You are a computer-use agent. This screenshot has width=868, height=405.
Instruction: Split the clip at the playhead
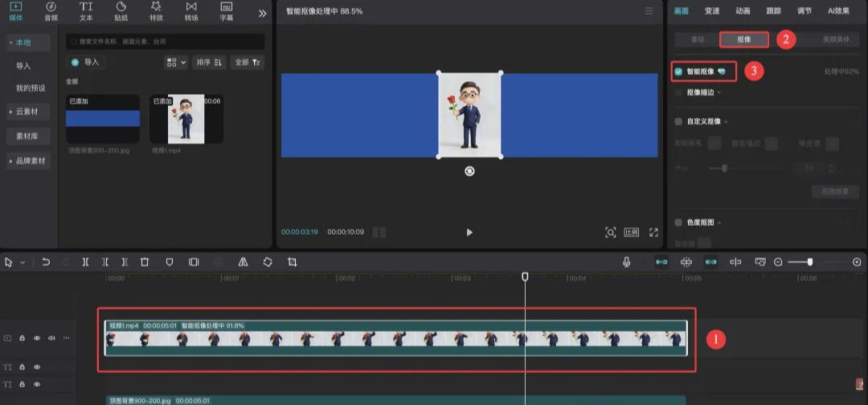[85, 262]
